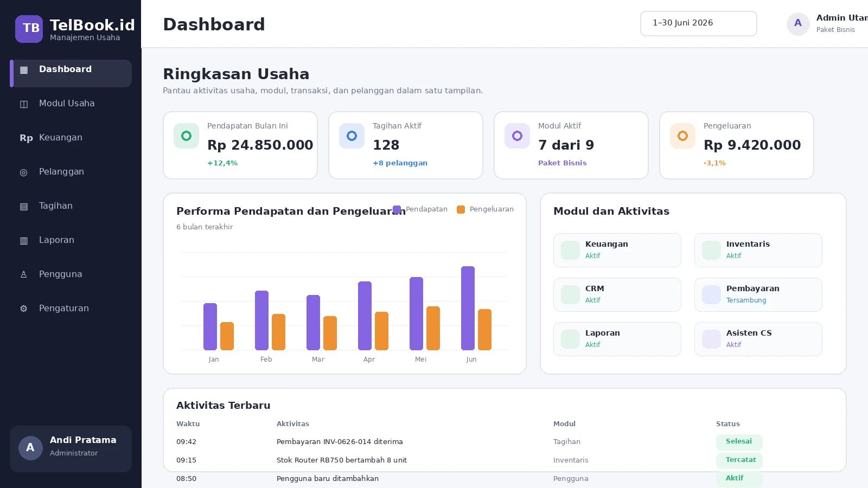
Task: Click the Selesai status badge
Action: (739, 442)
